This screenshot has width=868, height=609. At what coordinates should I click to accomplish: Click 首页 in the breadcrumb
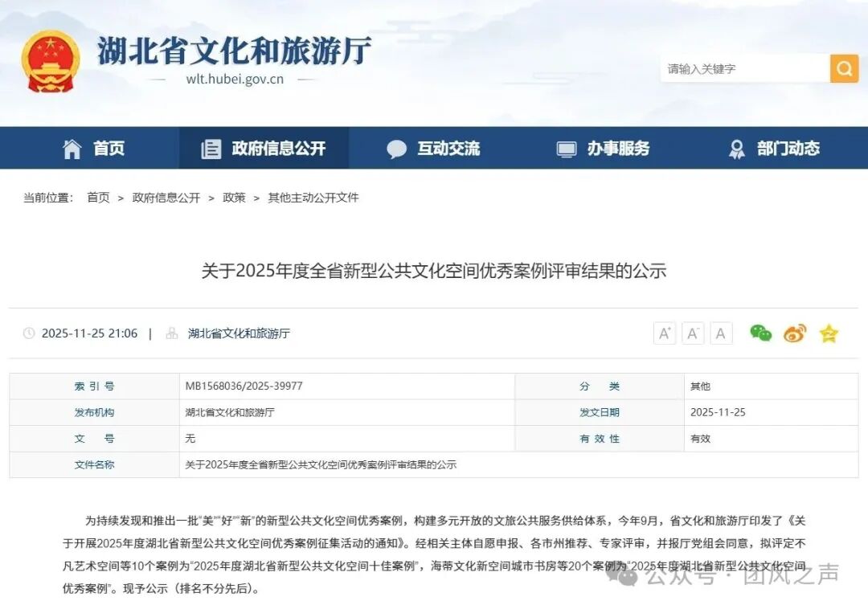click(98, 198)
